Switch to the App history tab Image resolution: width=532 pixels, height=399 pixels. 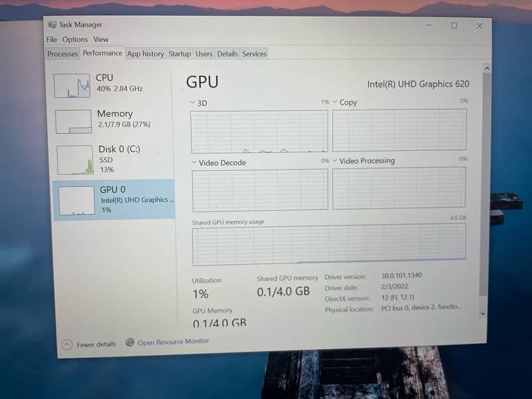[145, 54]
